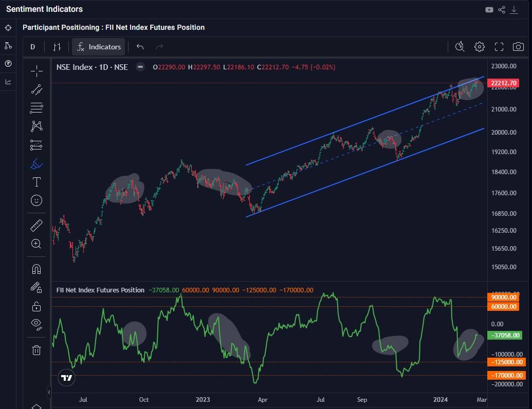Open the Indicators button
This screenshot has width=532, height=409.
pos(99,47)
